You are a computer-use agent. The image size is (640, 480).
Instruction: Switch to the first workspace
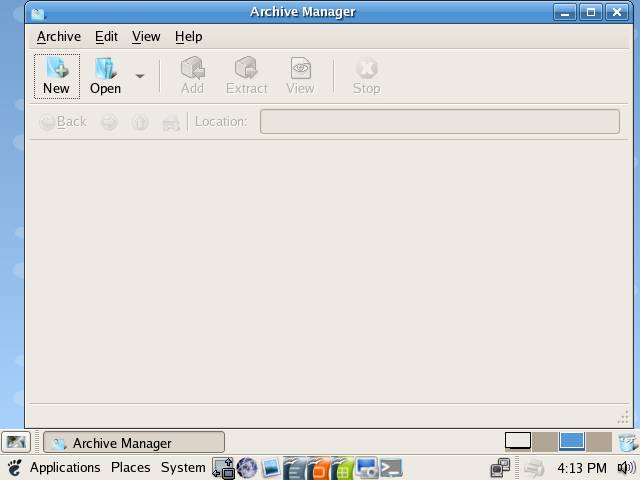517,441
